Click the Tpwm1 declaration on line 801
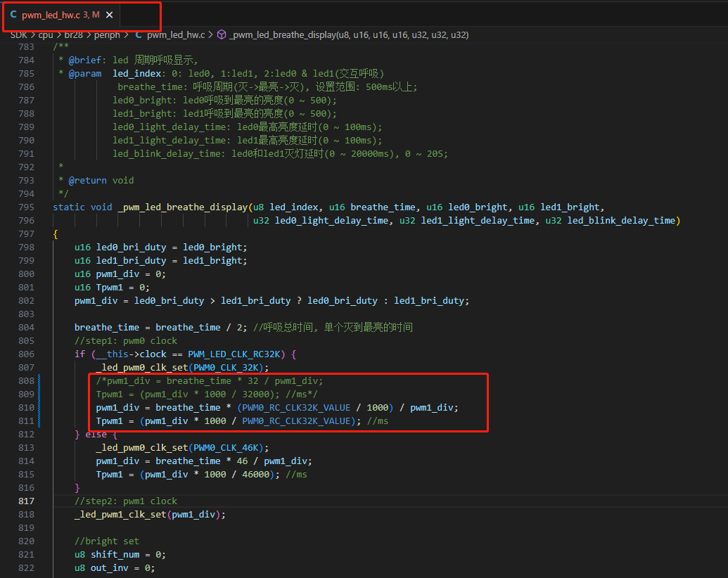The height and width of the screenshot is (578, 728). [x=110, y=288]
